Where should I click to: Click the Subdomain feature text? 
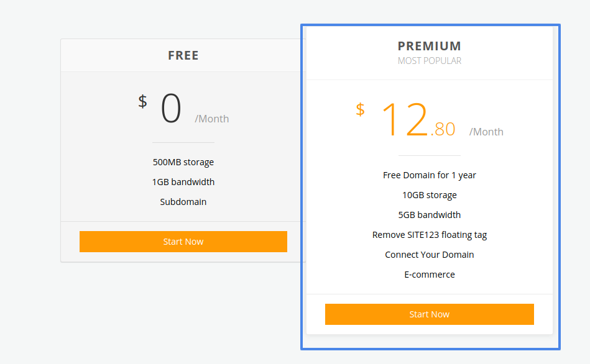point(183,202)
